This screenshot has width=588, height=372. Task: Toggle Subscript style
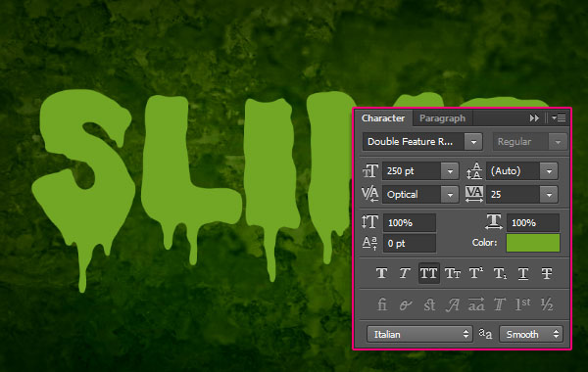[500, 273]
